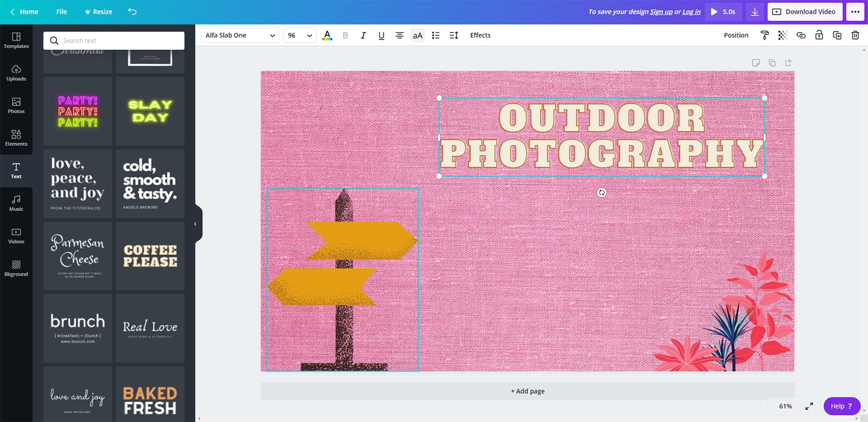This screenshot has height=422, width=868.
Task: Select the love, peace, and joy template
Action: 78,184
